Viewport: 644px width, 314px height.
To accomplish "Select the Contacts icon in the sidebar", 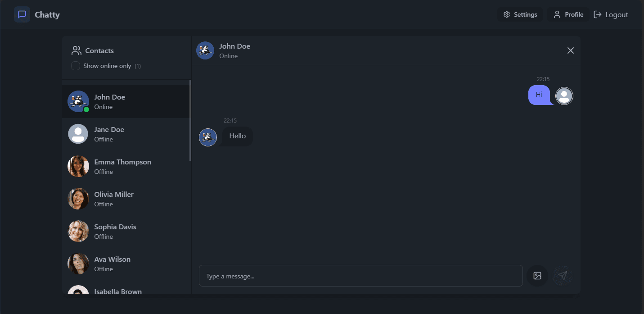I will [x=76, y=50].
